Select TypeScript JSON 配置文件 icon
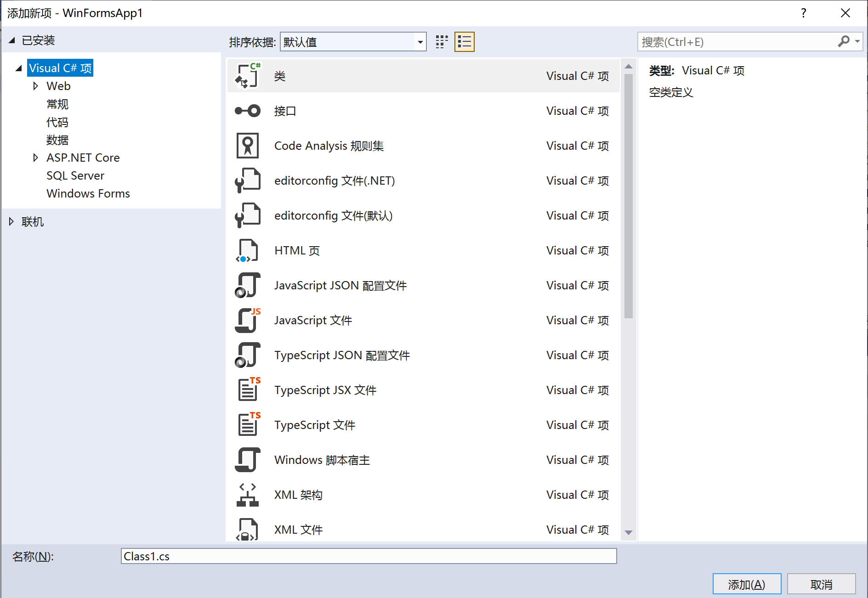The width and height of the screenshot is (868, 598). [248, 355]
